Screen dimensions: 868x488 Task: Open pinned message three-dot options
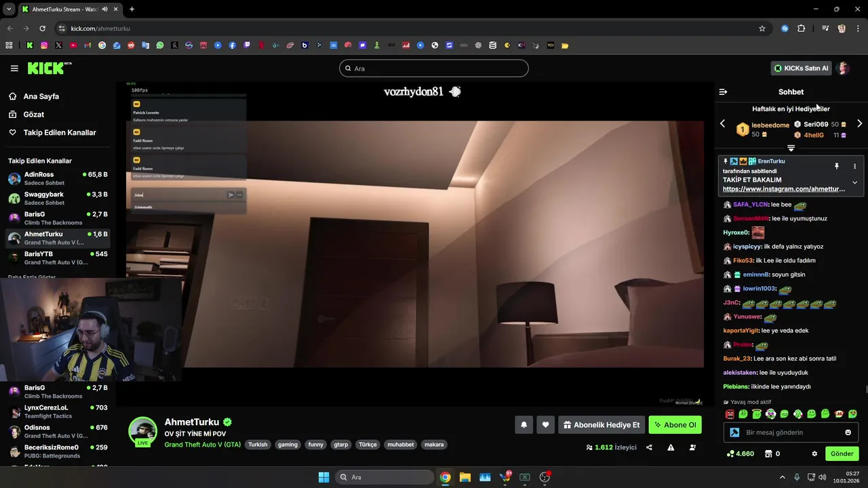pos(854,166)
